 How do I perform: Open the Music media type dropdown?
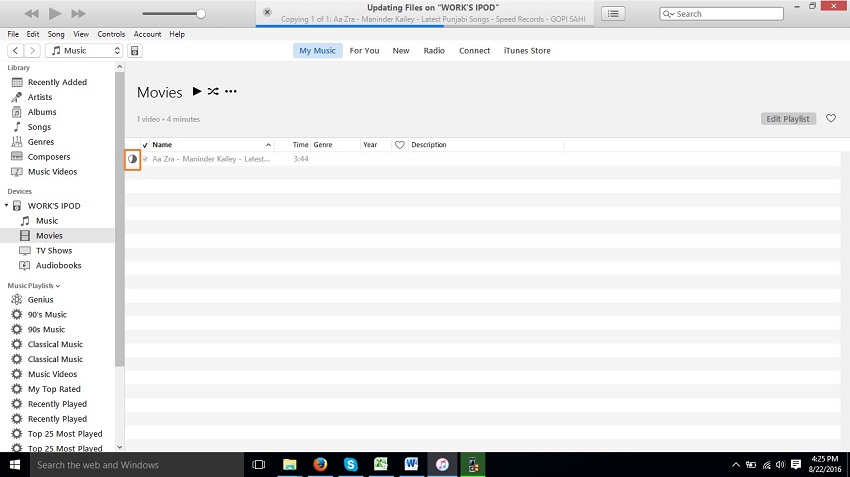pos(85,51)
